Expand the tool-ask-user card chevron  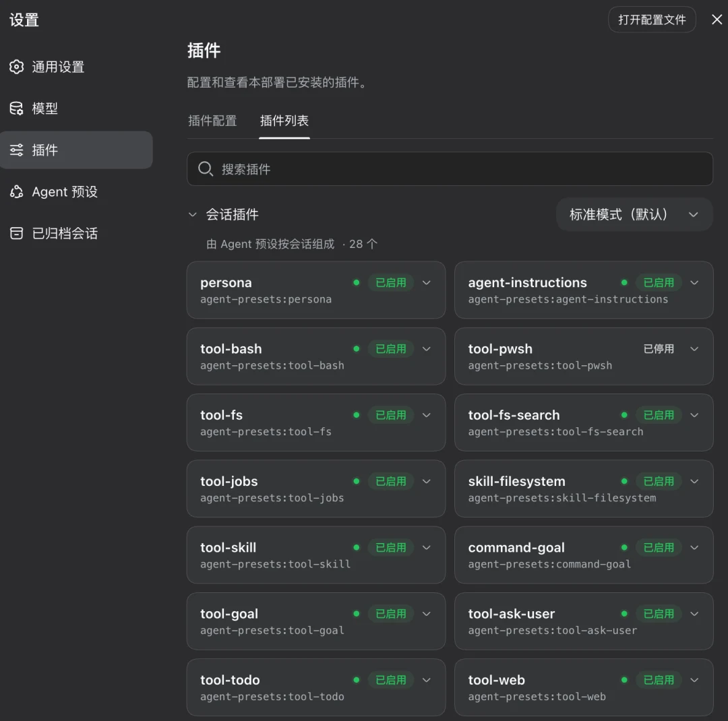click(694, 614)
